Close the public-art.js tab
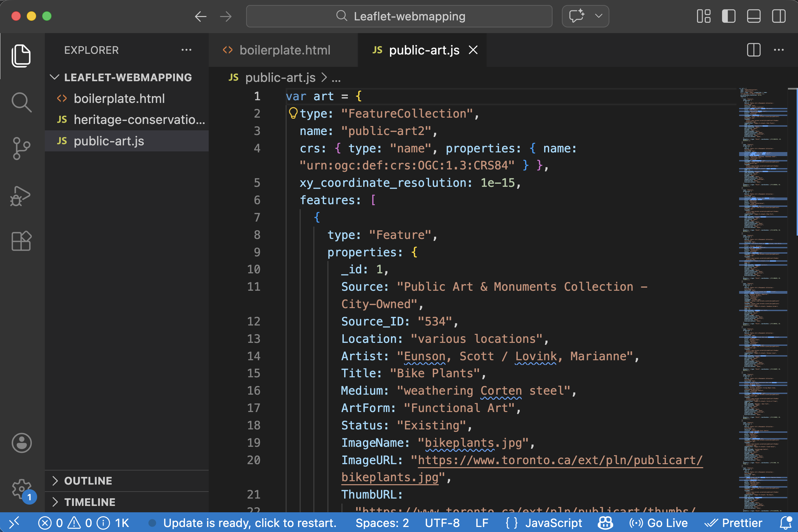The image size is (798, 532). coord(473,50)
